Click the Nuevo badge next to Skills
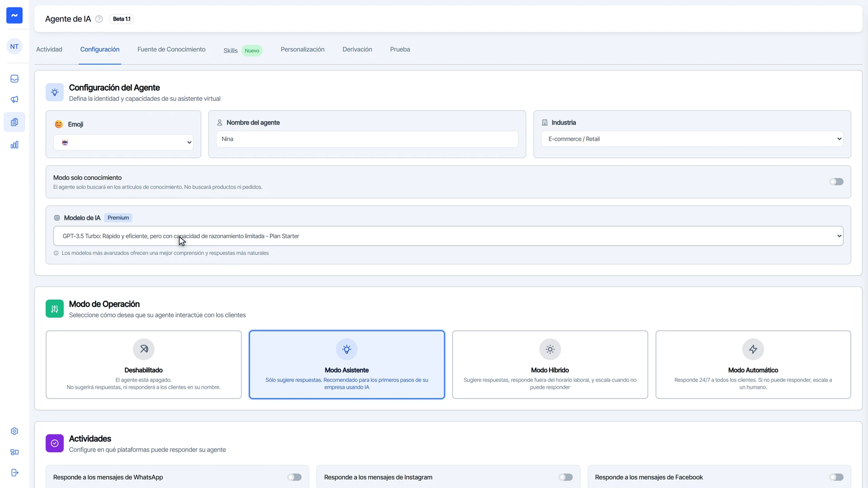Image resolution: width=868 pixels, height=488 pixels. point(252,51)
